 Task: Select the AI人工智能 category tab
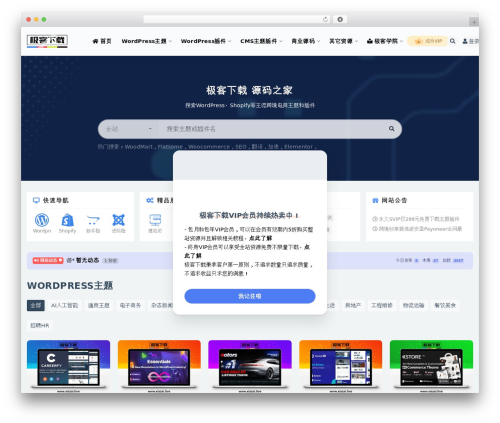(64, 305)
